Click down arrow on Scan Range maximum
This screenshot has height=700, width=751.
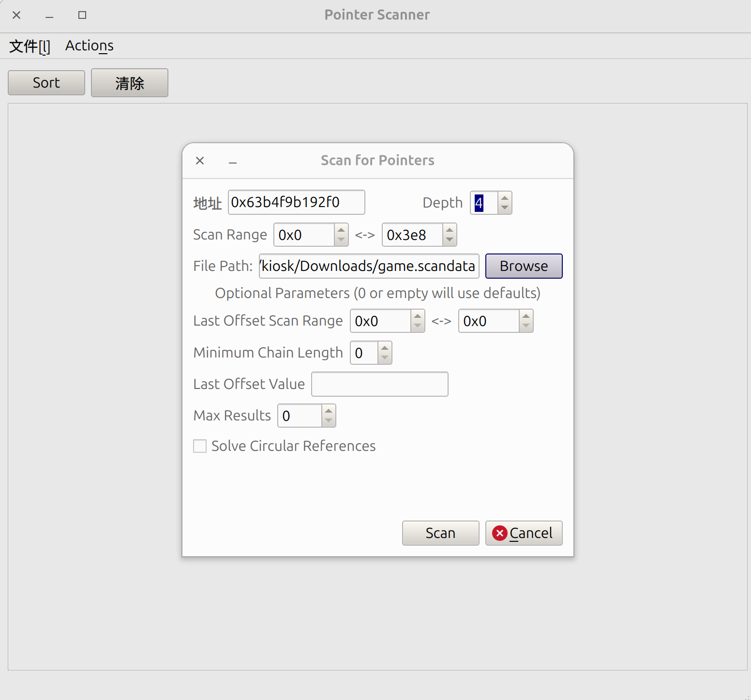[450, 240]
